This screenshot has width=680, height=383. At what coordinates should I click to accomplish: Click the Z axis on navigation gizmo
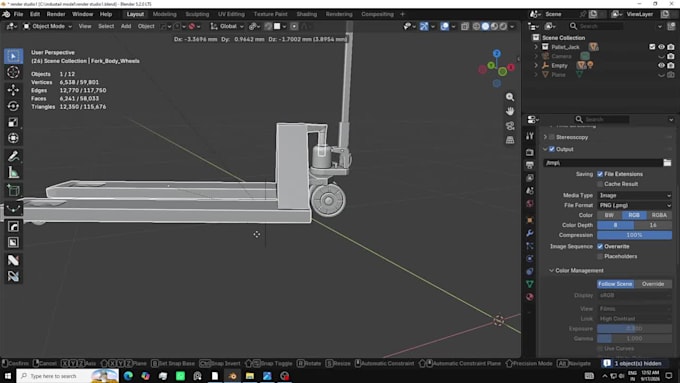[x=497, y=53]
